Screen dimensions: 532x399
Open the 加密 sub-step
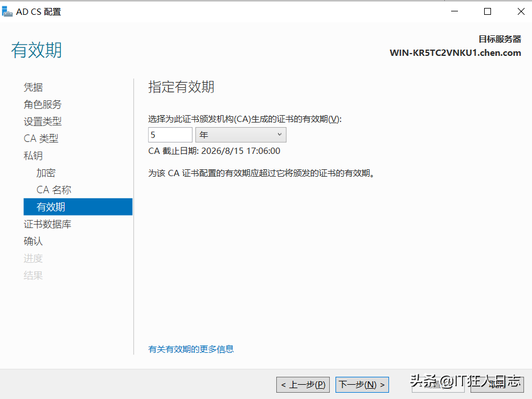pyautogui.click(x=46, y=173)
